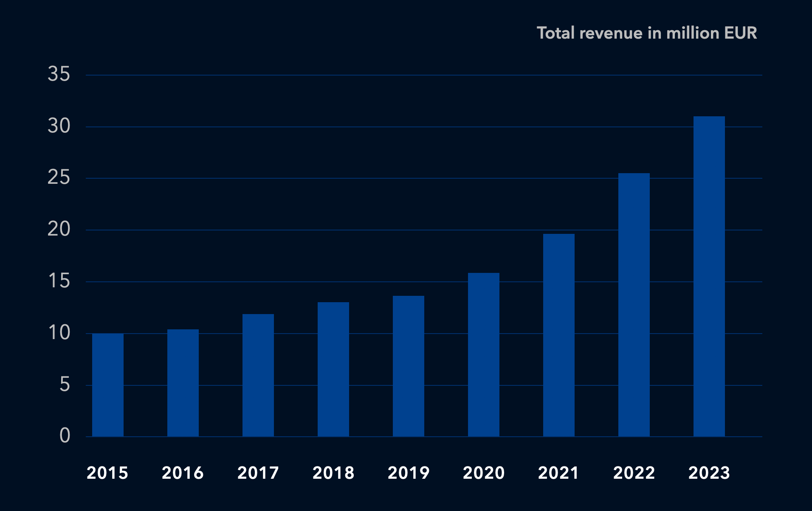Click the 2016 revenue bar
The width and height of the screenshot is (812, 511).
pyautogui.click(x=183, y=383)
